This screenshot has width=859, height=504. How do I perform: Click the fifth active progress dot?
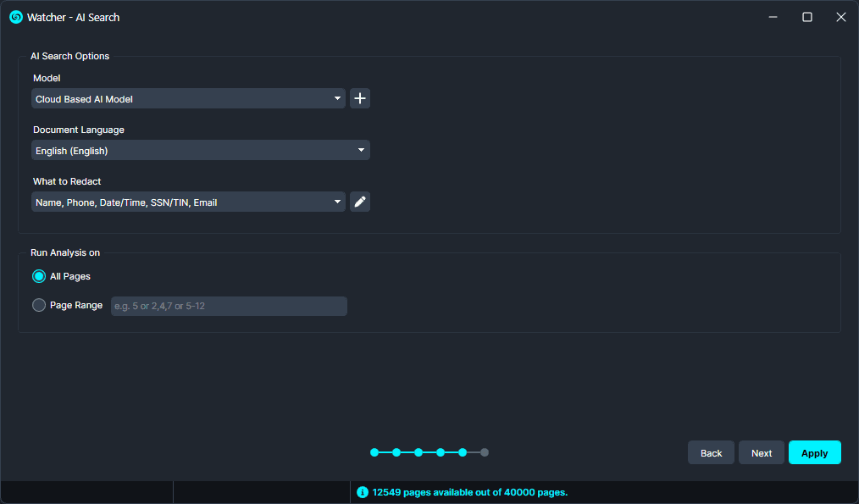[463, 452]
